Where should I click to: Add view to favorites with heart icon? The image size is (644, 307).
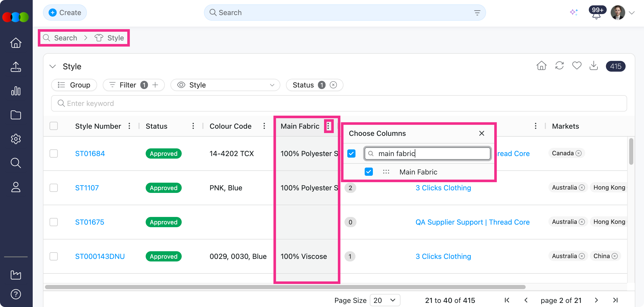(577, 66)
